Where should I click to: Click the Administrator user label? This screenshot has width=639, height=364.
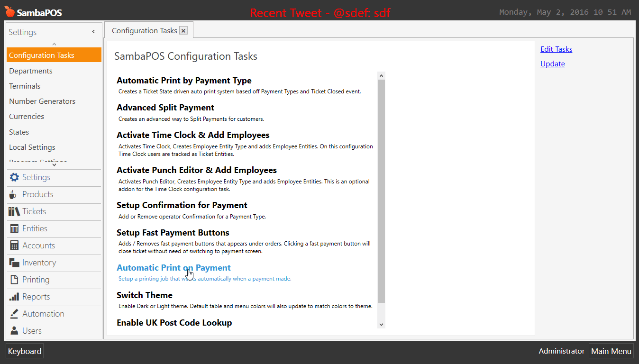pos(561,351)
